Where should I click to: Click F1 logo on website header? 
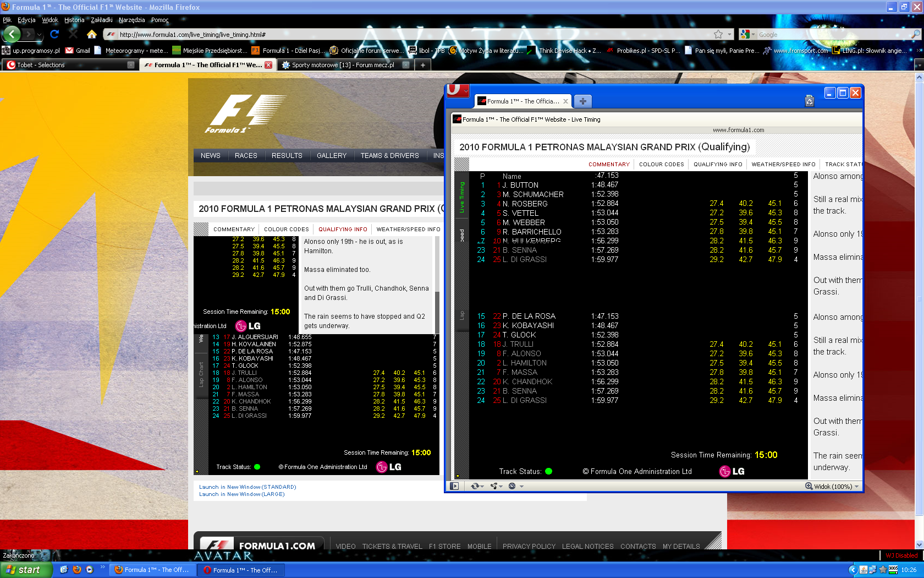point(245,114)
